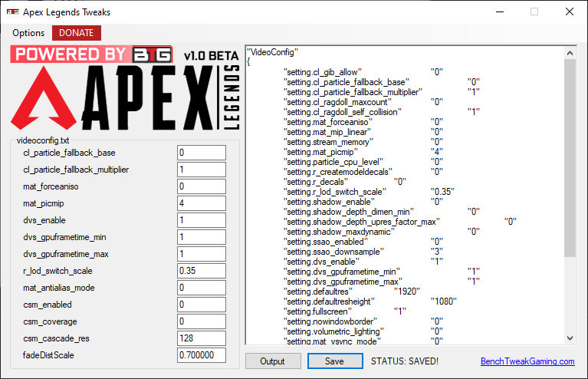Click the "setting.particle_cpu_level" line
This screenshot has height=379, width=588.
point(363,162)
